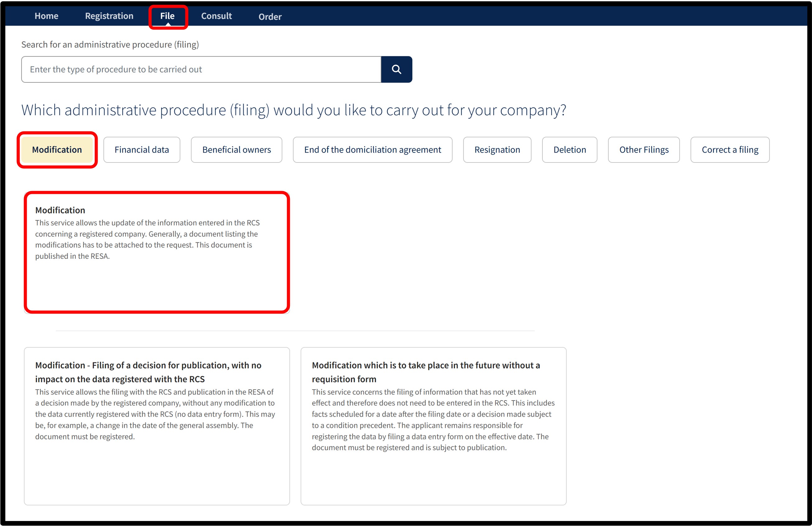Open the Other Filings category
The image size is (812, 526).
[644, 150]
